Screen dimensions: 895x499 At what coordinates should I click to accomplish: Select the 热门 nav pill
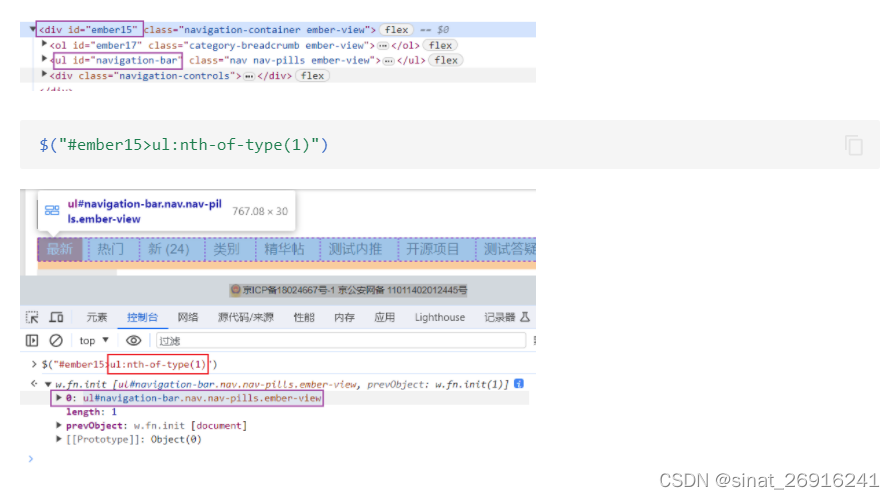111,250
